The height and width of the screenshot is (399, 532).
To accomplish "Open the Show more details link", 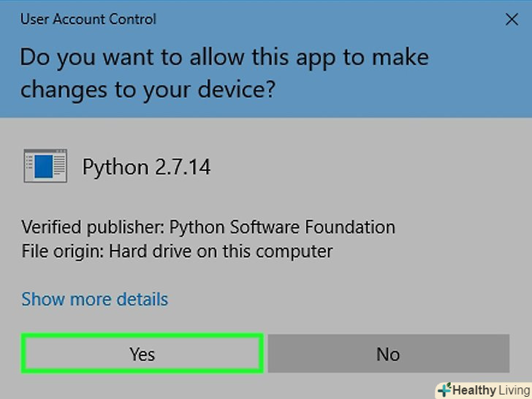I will [x=94, y=300].
